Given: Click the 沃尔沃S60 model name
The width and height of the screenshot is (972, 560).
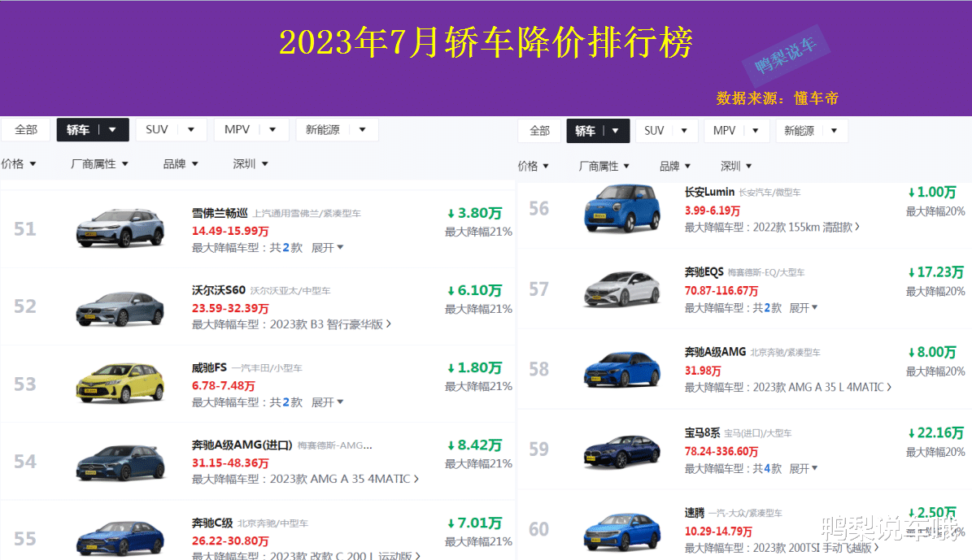Looking at the screenshot, I should point(218,290).
